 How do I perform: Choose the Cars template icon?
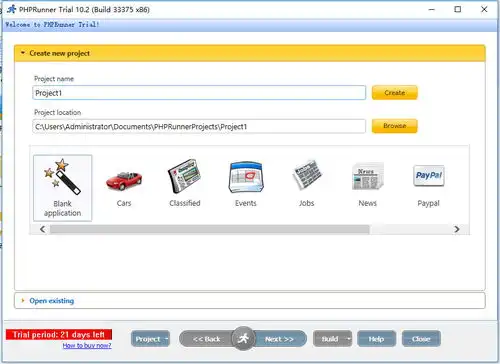point(124,180)
